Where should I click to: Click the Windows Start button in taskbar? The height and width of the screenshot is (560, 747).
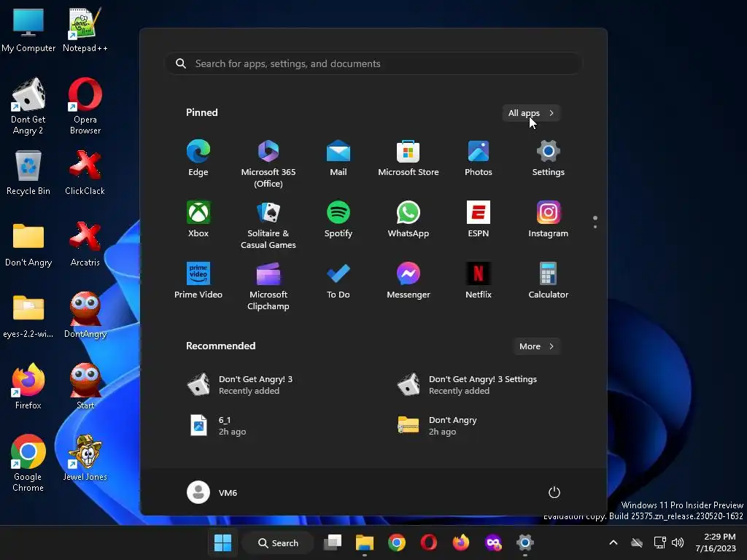(222, 542)
